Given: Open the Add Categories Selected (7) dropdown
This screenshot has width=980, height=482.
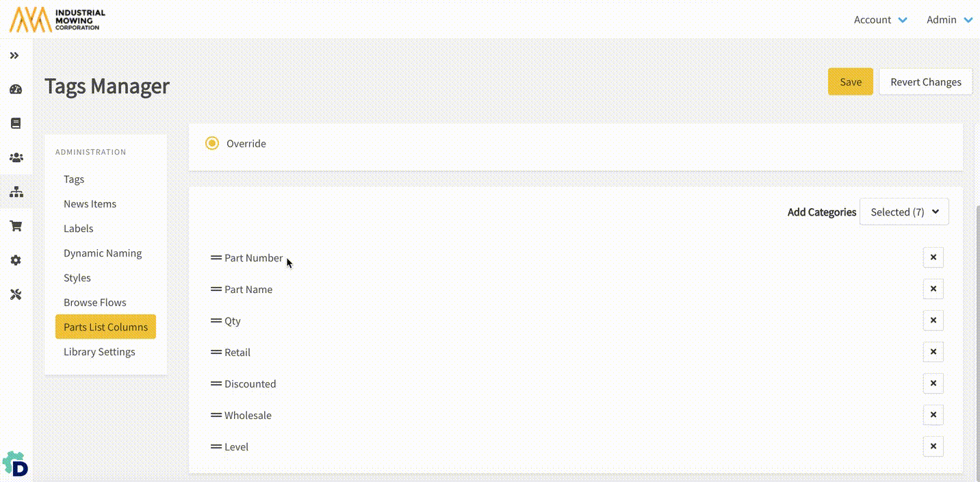Looking at the screenshot, I should [x=904, y=212].
